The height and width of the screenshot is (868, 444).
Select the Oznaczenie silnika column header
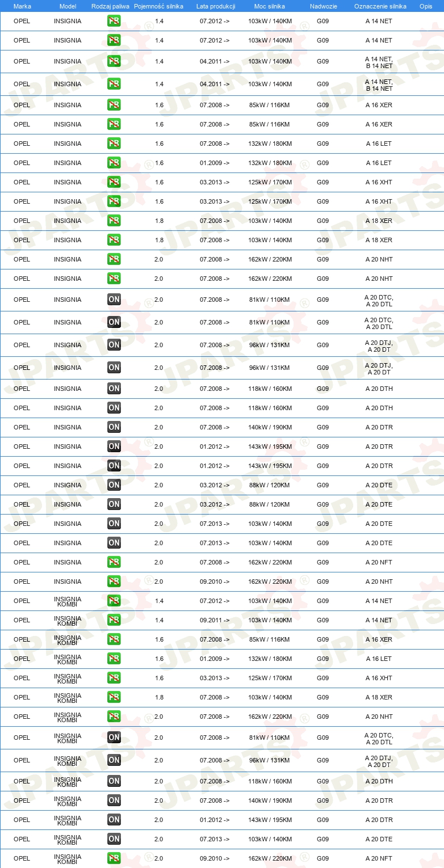[380, 6]
